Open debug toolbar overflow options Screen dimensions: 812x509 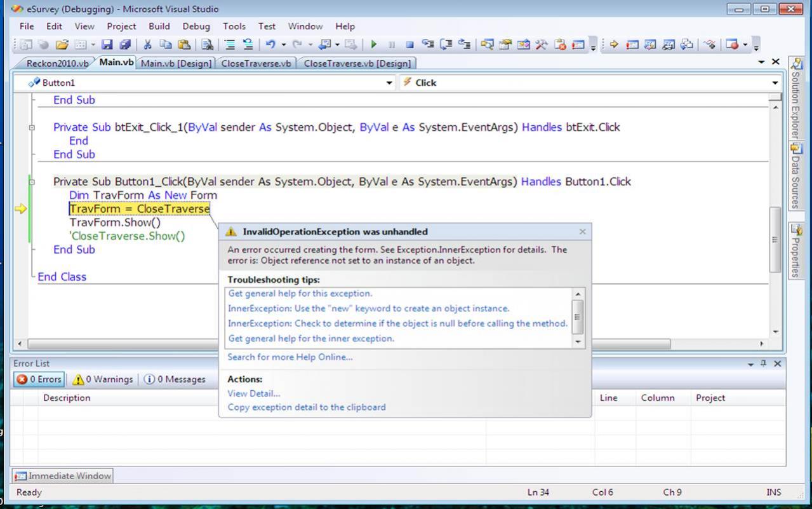756,45
